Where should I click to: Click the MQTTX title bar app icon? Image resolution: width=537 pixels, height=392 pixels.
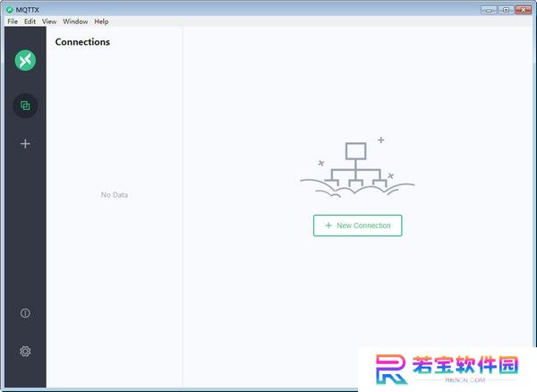(9, 10)
